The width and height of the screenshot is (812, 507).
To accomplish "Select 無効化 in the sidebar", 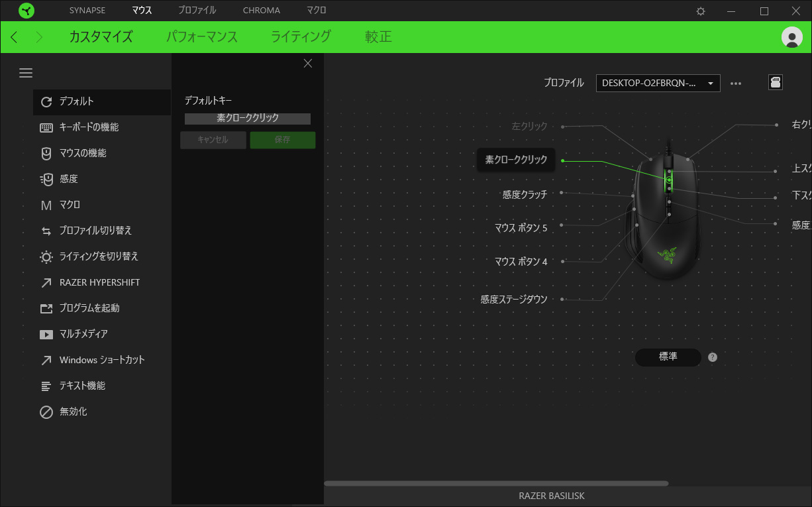I will coord(102,412).
